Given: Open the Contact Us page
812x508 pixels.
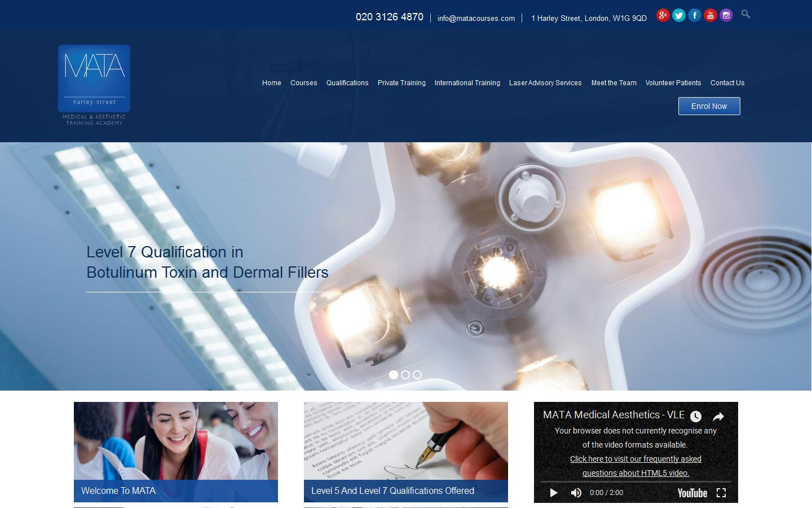Looking at the screenshot, I should coord(727,83).
